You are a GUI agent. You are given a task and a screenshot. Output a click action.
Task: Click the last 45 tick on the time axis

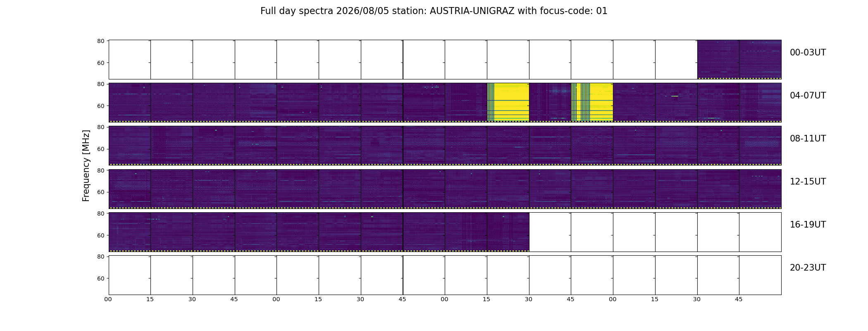pyautogui.click(x=739, y=299)
